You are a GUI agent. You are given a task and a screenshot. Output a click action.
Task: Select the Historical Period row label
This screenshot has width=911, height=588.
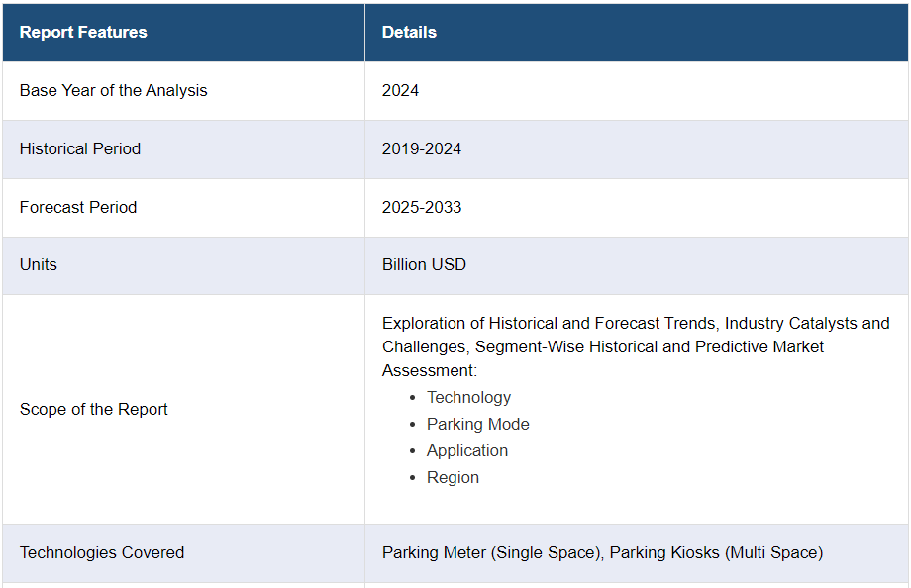80,148
